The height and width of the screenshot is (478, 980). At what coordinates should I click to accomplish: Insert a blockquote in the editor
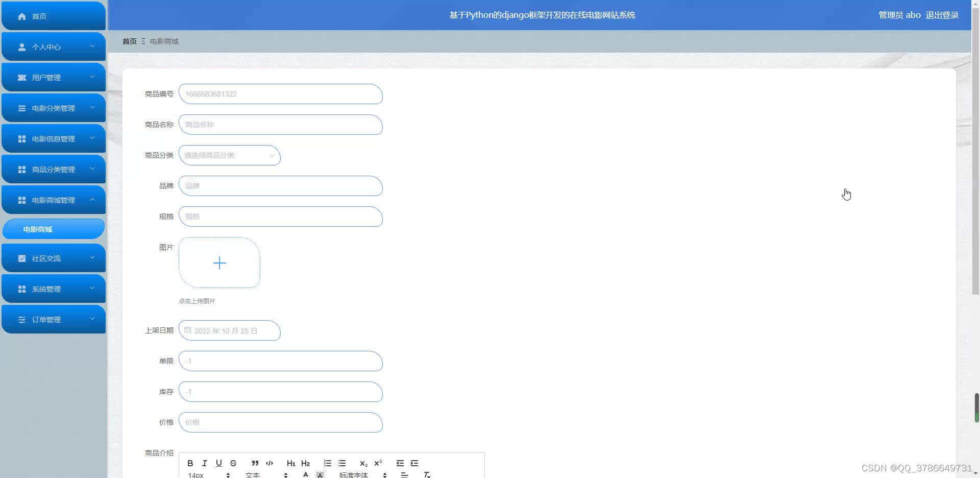tap(255, 463)
